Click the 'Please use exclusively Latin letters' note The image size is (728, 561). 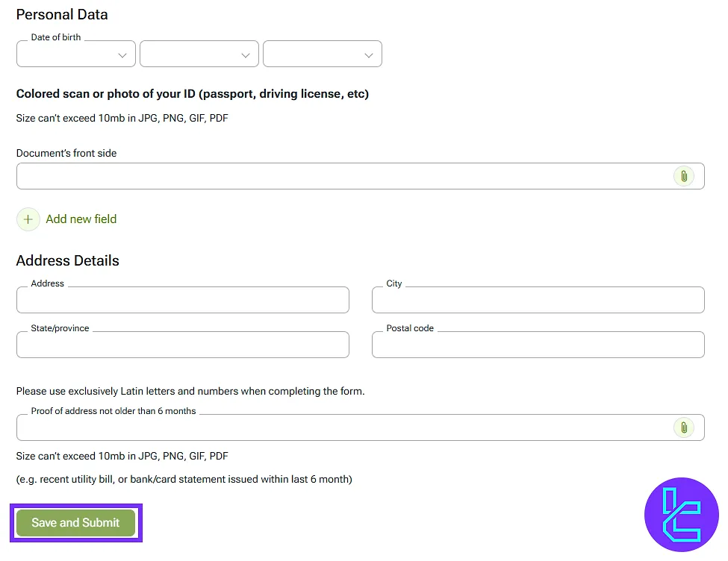click(190, 391)
